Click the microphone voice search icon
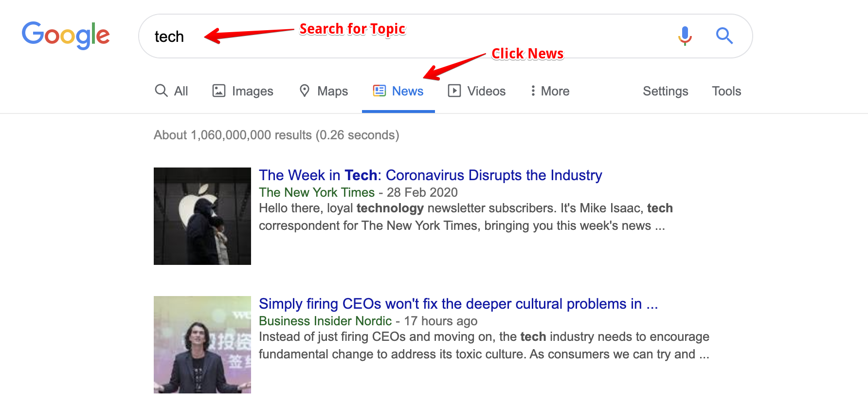The width and height of the screenshot is (868, 410). (685, 36)
